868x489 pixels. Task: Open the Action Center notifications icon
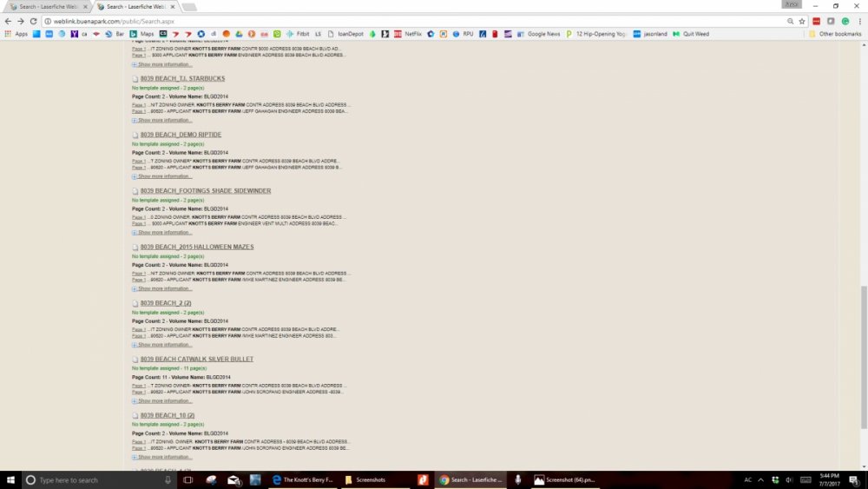tap(854, 479)
